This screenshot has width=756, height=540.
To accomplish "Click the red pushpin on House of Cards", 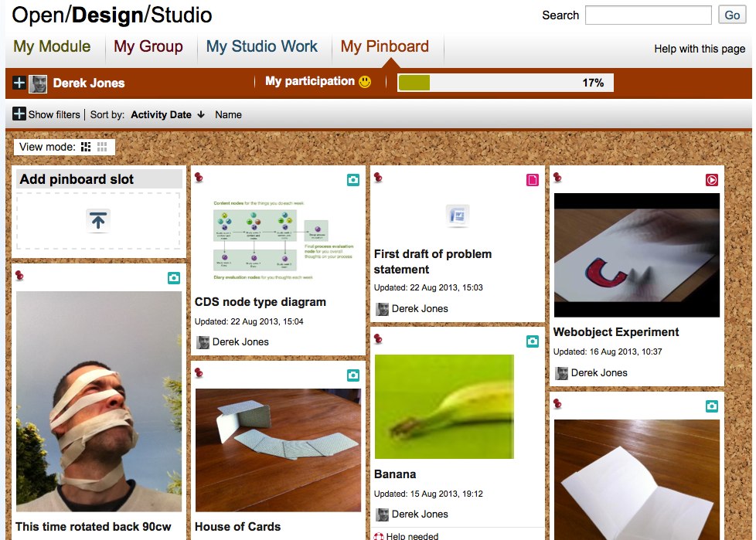I will (x=199, y=373).
